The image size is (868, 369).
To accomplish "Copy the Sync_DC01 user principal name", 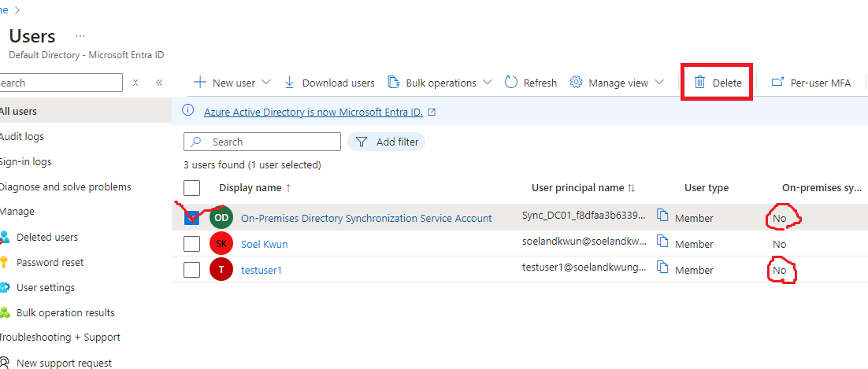I will click(663, 217).
